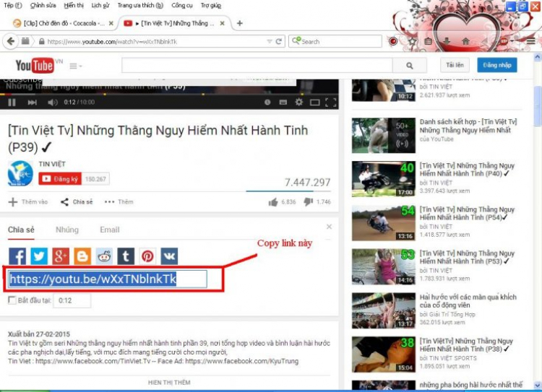Share via VK icon
This screenshot has height=392, width=542.
pos(169,256)
